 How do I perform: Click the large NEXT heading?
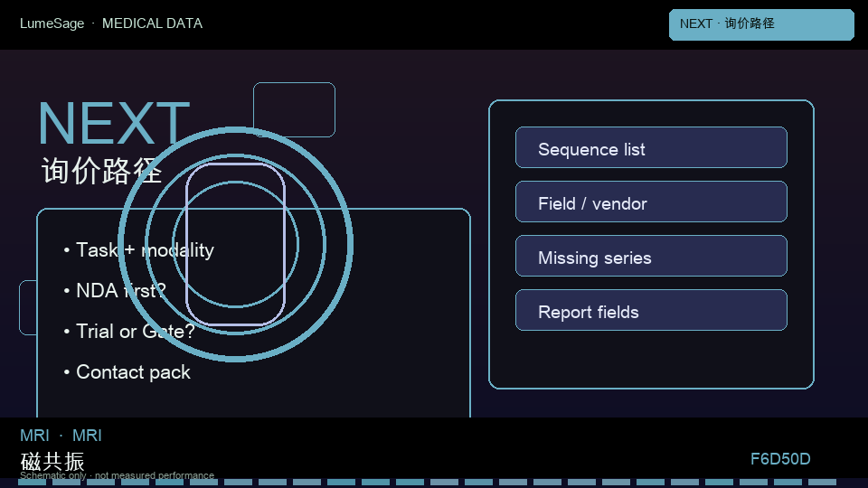(x=114, y=124)
